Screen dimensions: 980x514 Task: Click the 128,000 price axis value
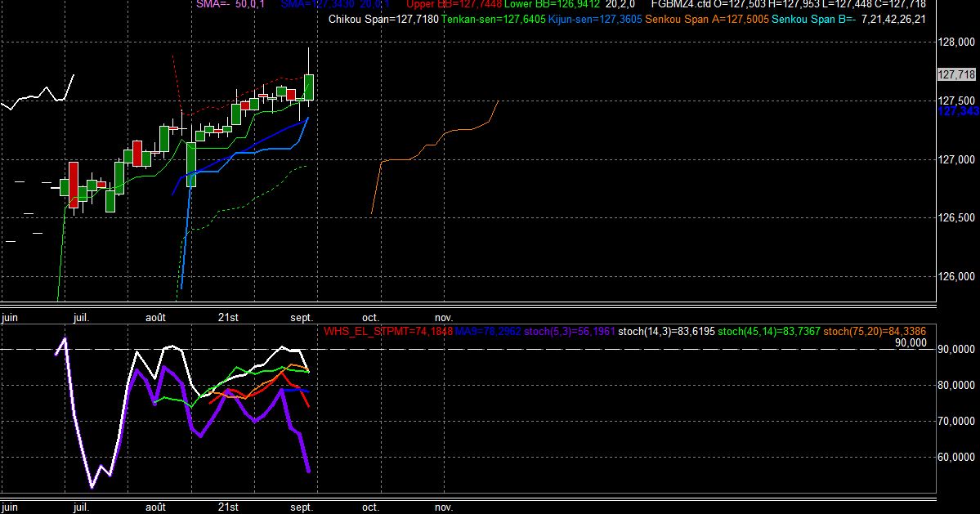point(956,42)
